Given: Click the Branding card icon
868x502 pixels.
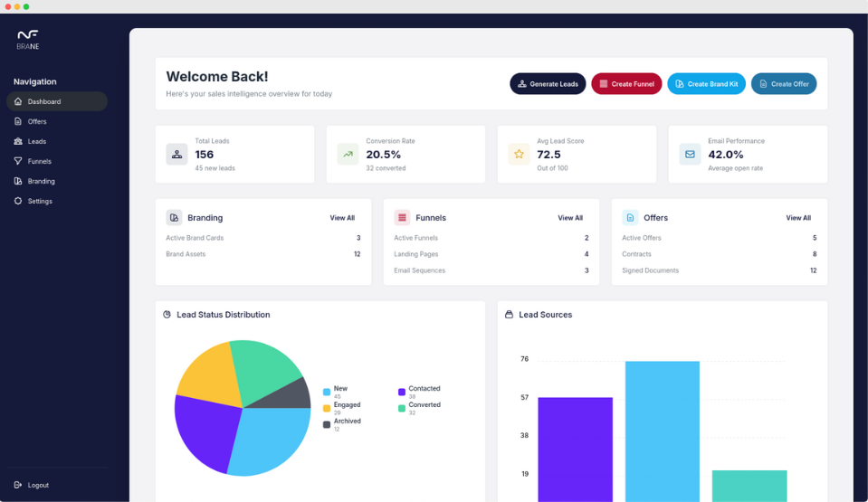Looking at the screenshot, I should click(174, 217).
